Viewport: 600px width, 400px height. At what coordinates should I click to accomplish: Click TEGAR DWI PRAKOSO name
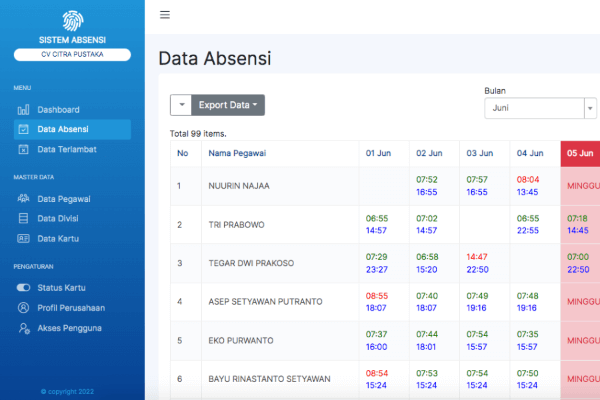tap(251, 263)
